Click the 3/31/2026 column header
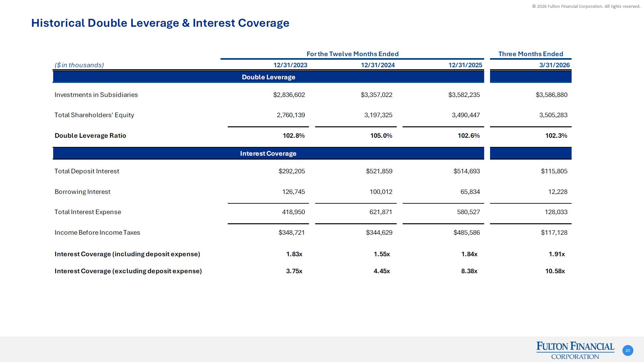Viewport: 644px width, 362px height. click(554, 65)
